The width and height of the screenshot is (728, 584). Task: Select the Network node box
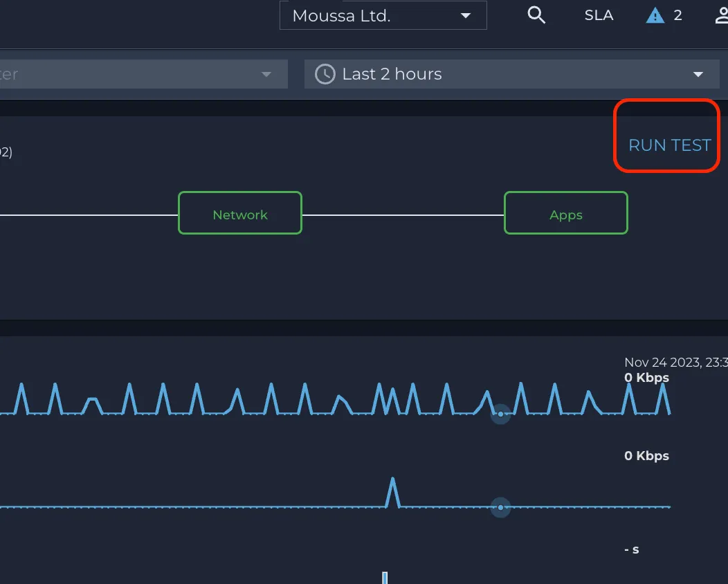coord(240,213)
